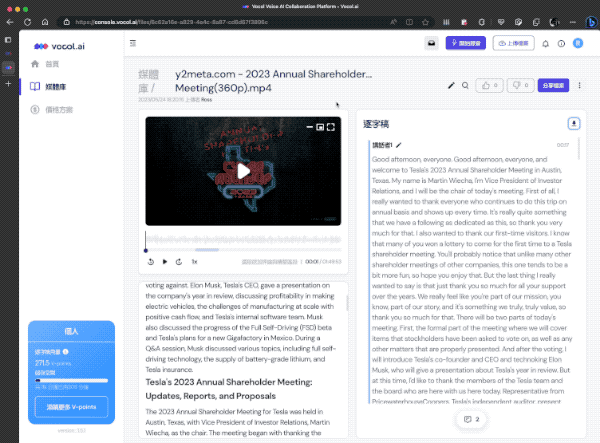Viewport: 600px width, 443px height.
Task: Like the file with the thumbs-up button
Action: tap(489, 85)
